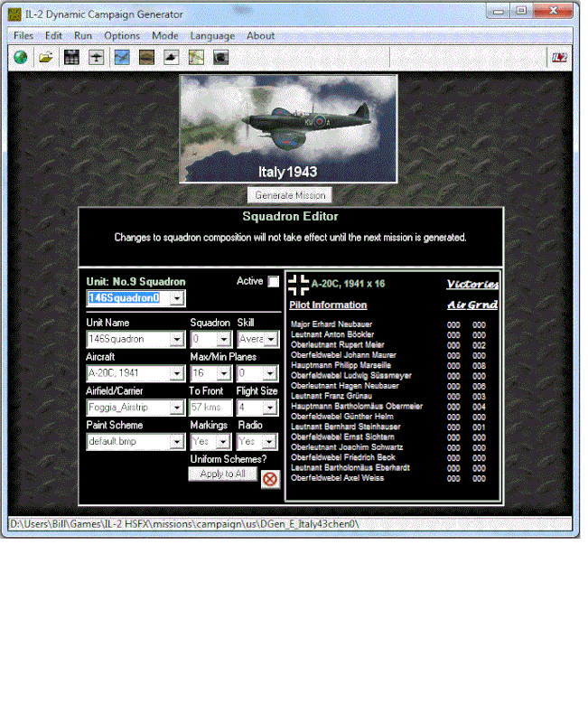This screenshot has height=723, width=588.
Task: Click the IL-2 logo icon in toolbar
Action: pos(560,58)
